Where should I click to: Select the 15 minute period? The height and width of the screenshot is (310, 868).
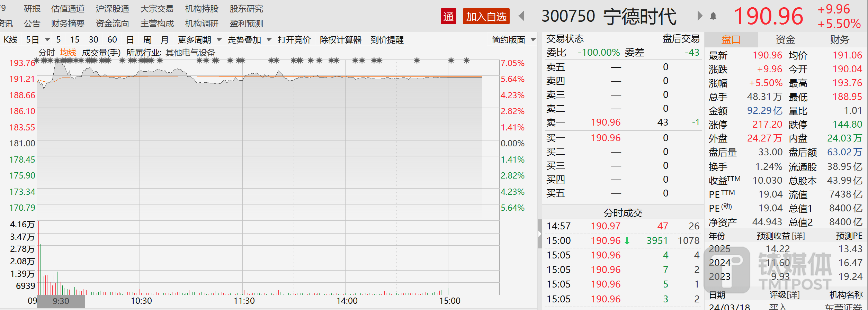tap(75, 40)
